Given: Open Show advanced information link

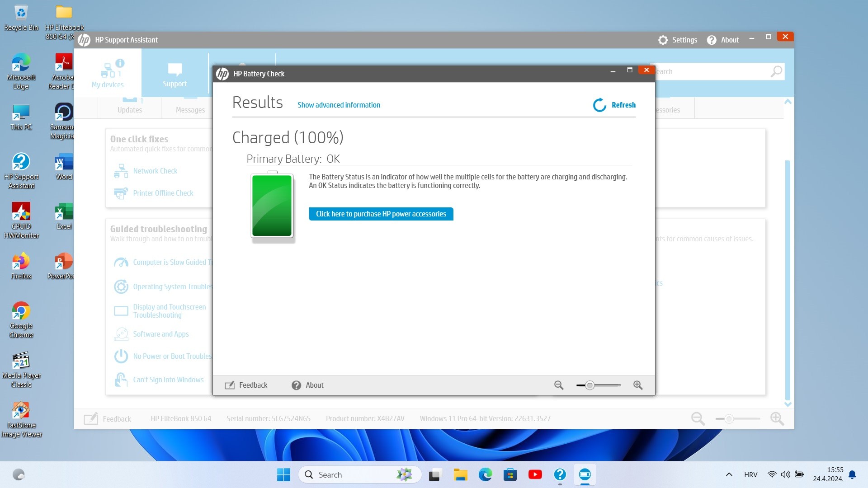Looking at the screenshot, I should 339,105.
